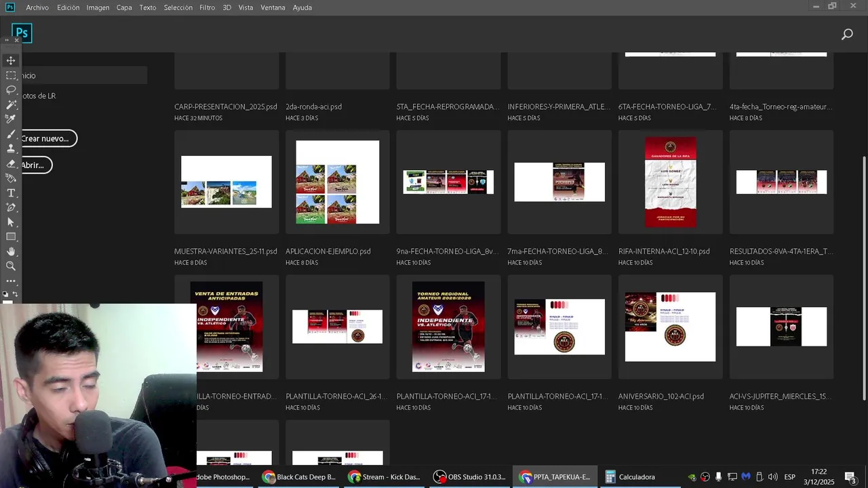Open the 7ma-FECHA-TORNEO-LIGA thumbnail

point(559,182)
